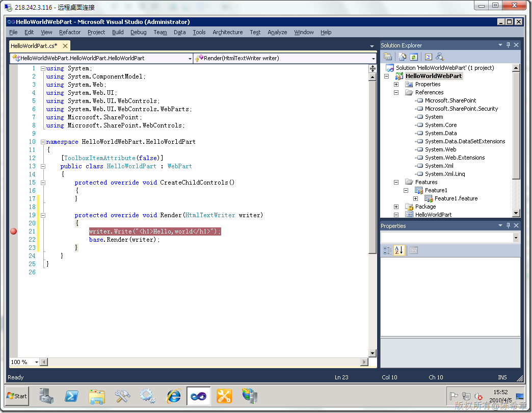
Task: Open Server Manager from taskbar
Action: pos(46,396)
